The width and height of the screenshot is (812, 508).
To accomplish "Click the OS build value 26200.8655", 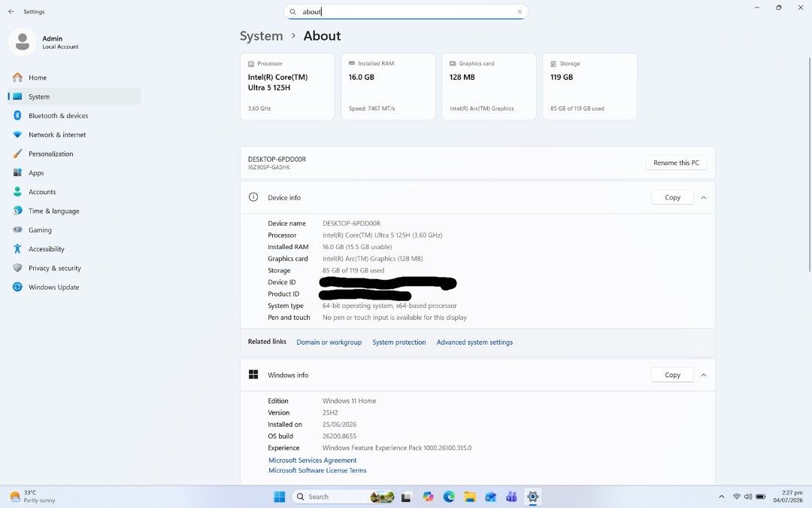I will (x=339, y=436).
